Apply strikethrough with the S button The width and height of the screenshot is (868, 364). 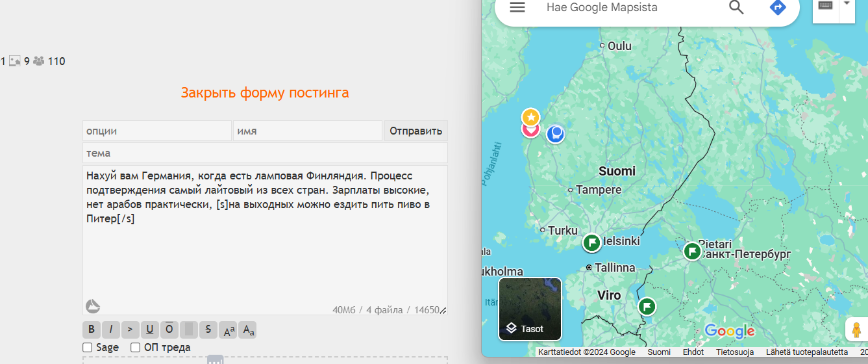click(x=208, y=329)
